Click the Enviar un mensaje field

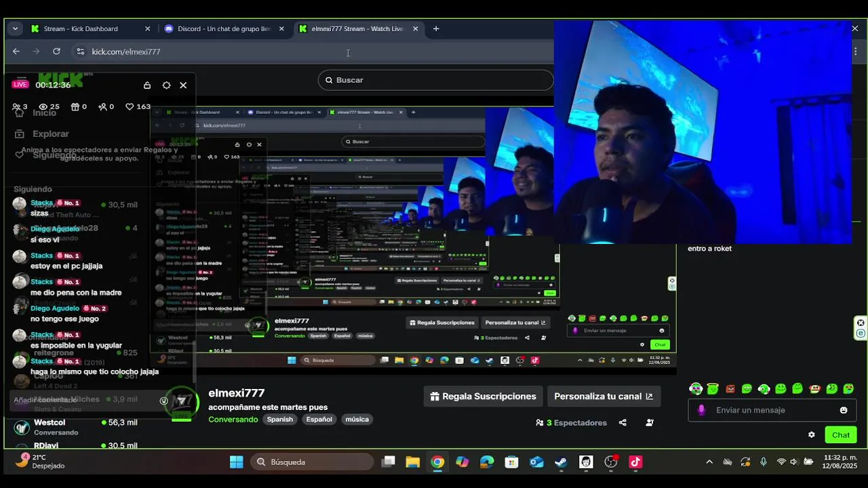[770, 410]
